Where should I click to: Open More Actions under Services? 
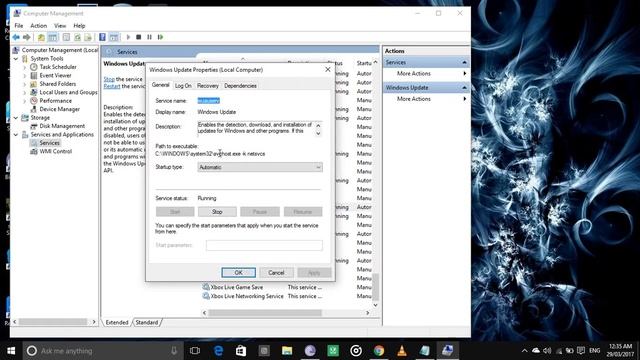click(x=413, y=73)
